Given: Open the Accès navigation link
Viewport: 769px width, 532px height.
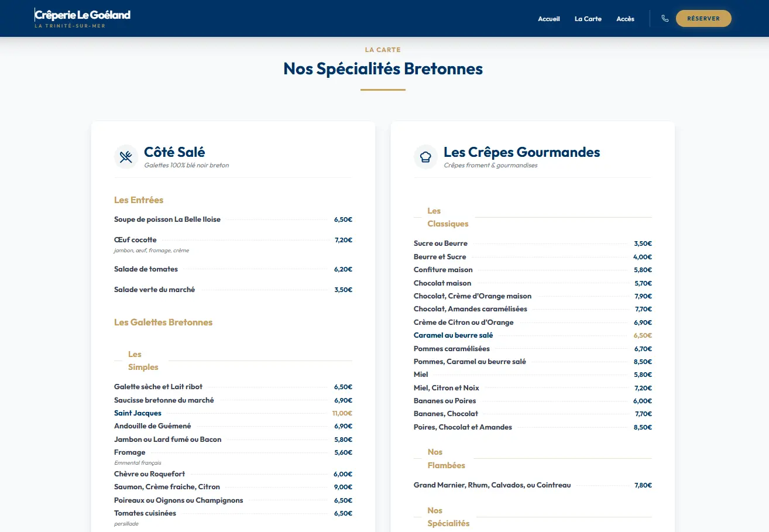Looking at the screenshot, I should [x=625, y=19].
